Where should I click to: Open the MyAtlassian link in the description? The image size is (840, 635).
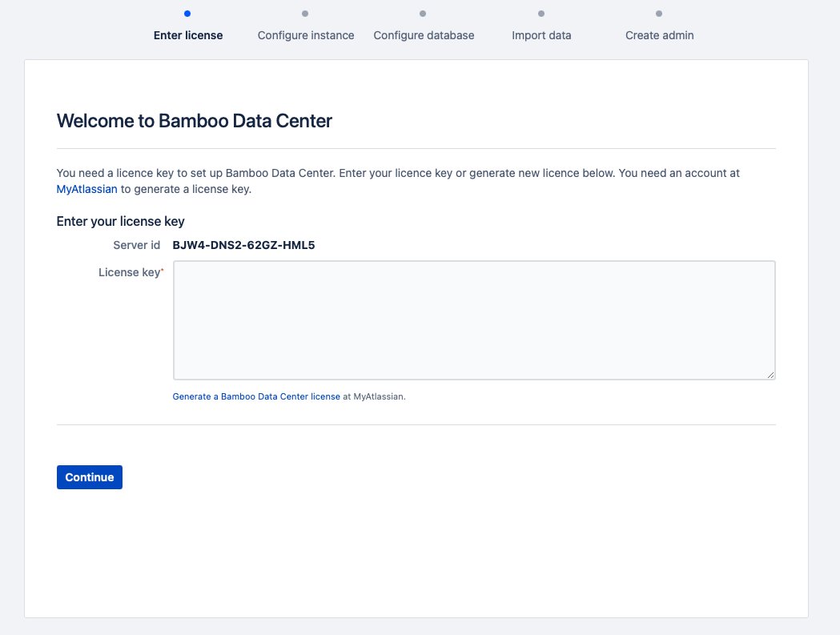86,190
